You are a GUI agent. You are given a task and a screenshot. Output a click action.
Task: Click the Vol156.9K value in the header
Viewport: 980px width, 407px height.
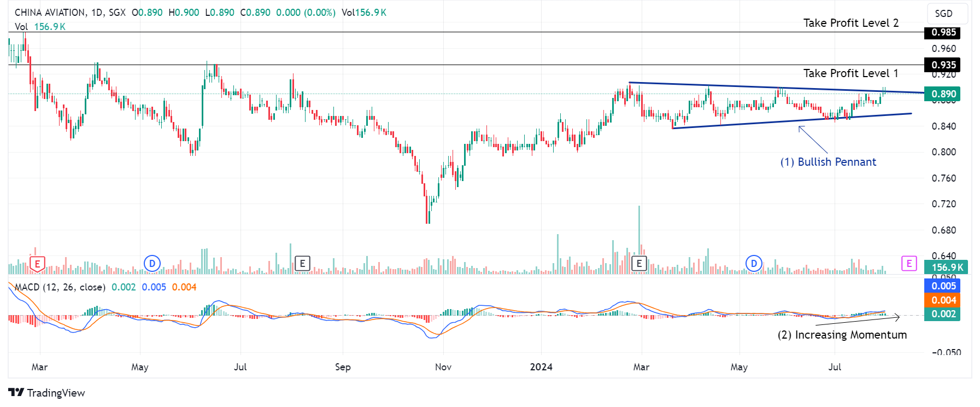click(364, 12)
